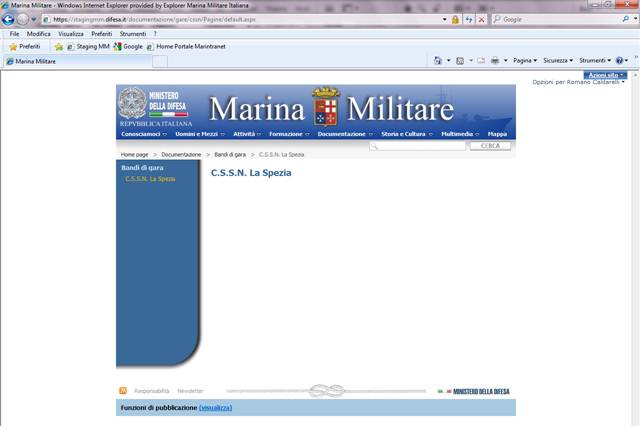The height and width of the screenshot is (426, 640).
Task: Open the Google favorite in favorites bar
Action: [128, 47]
